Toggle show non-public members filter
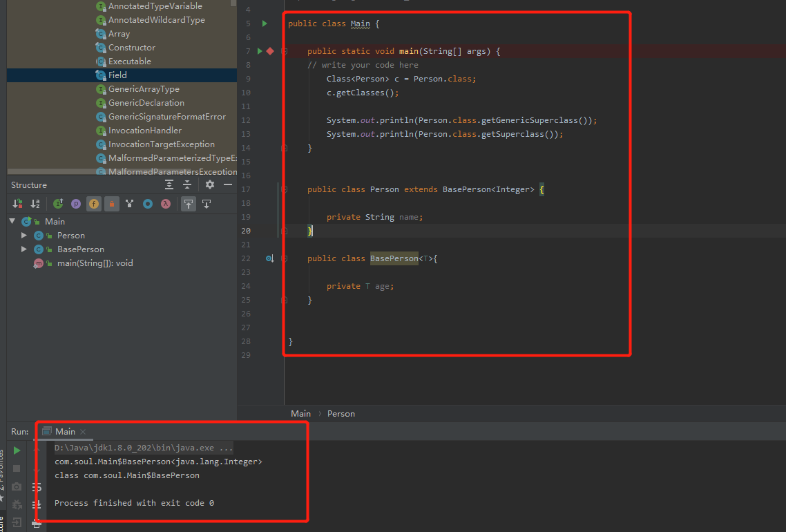This screenshot has width=786, height=532. tap(112, 204)
